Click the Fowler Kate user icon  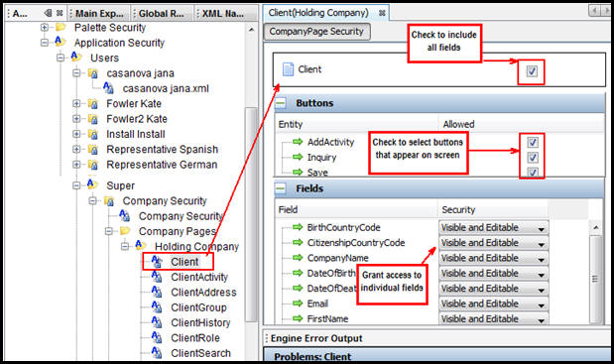click(x=93, y=104)
